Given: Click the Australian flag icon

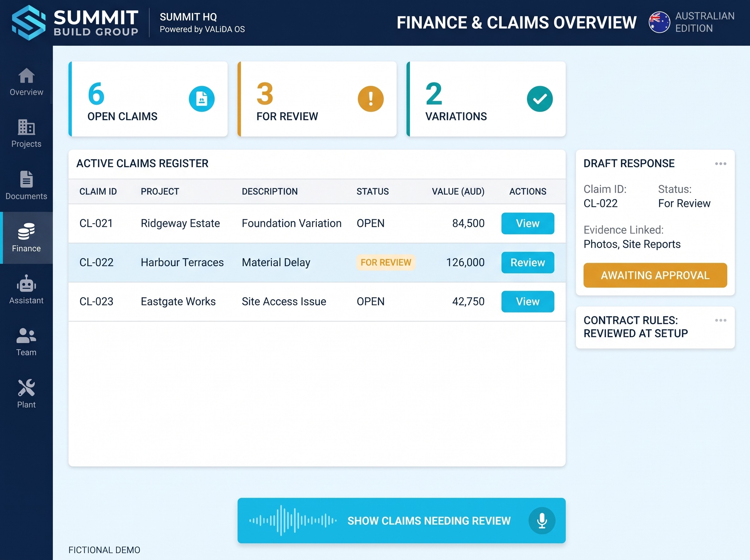Looking at the screenshot, I should (659, 22).
